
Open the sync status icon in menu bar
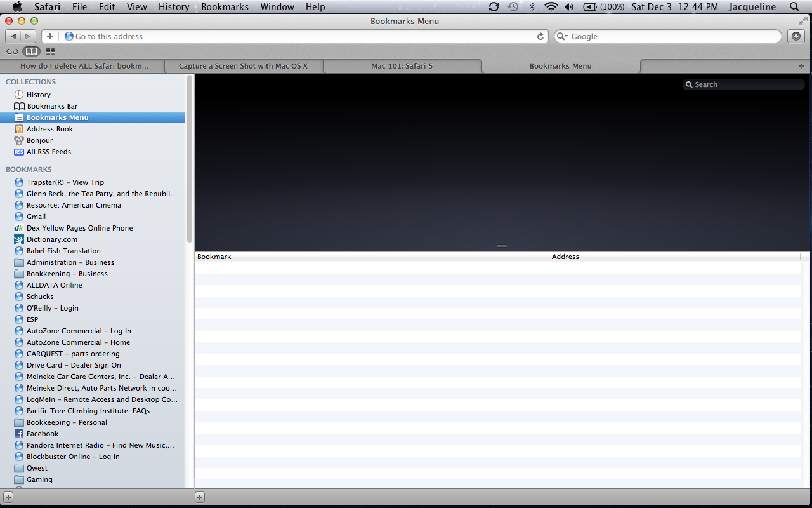click(x=494, y=7)
